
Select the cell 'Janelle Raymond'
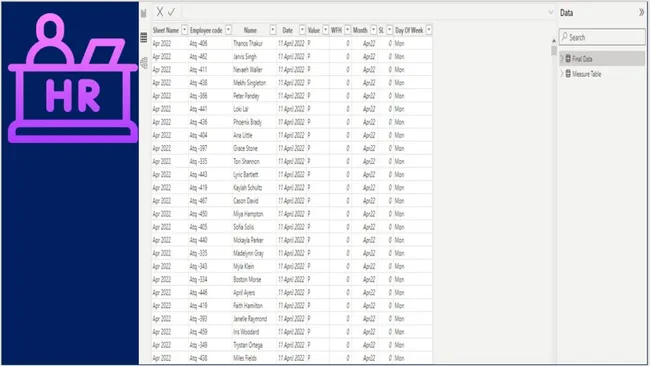point(255,319)
